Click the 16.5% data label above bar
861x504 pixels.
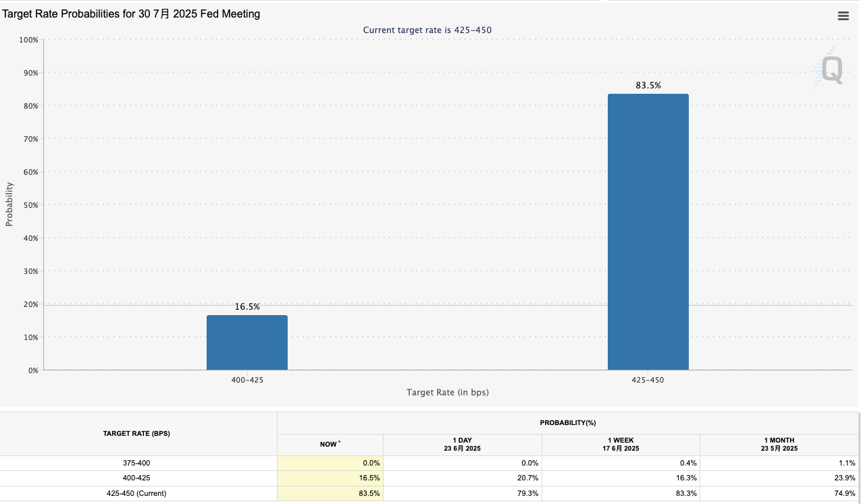coord(247,307)
